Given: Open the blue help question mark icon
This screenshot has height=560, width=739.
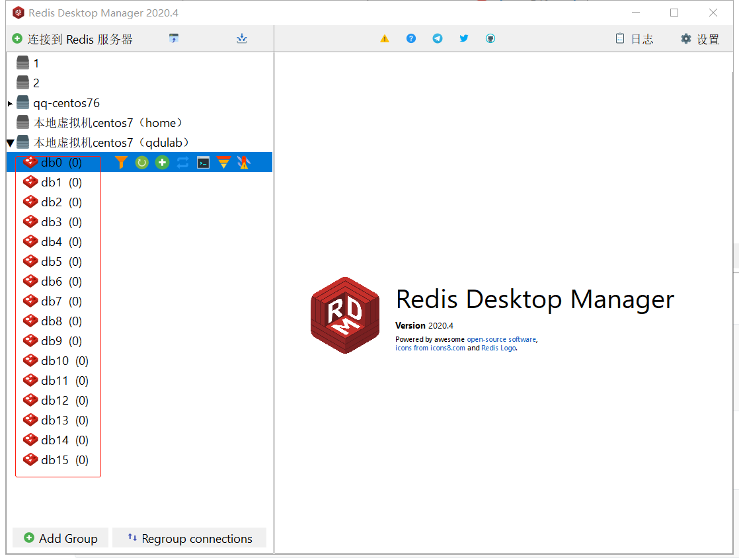Looking at the screenshot, I should click(411, 38).
